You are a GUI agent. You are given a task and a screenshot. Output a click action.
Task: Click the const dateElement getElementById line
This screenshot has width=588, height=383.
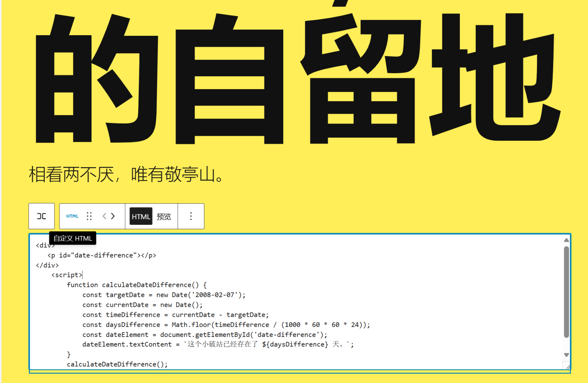[x=205, y=335]
